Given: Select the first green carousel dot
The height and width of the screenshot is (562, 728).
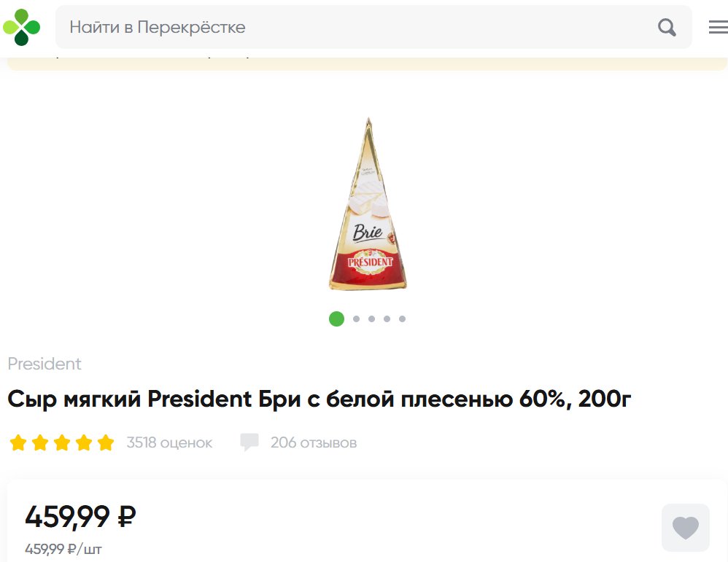Looking at the screenshot, I should [x=336, y=319].
